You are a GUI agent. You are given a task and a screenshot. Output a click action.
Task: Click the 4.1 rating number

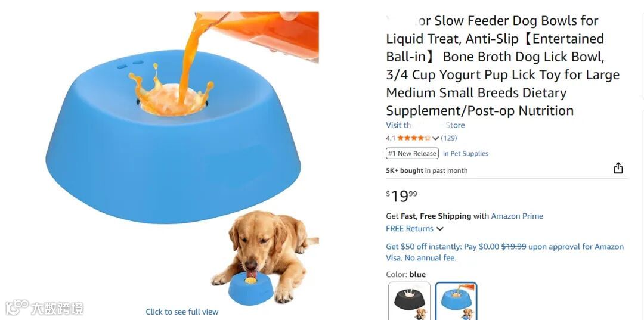(390, 138)
